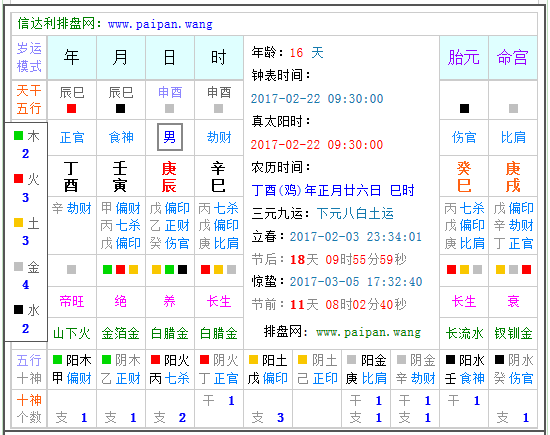Click the 阴水 癸 伤官 cell
The image size is (550, 435).
[x=514, y=369]
